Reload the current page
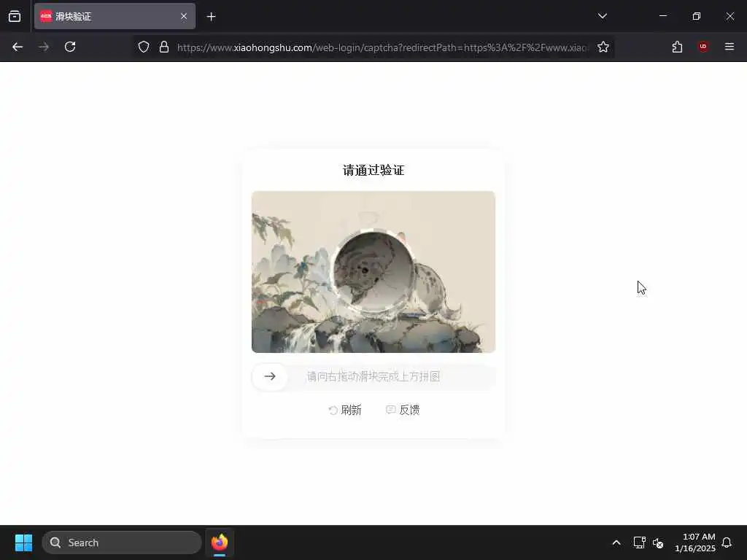Viewport: 747px width, 560px height. 70,47
